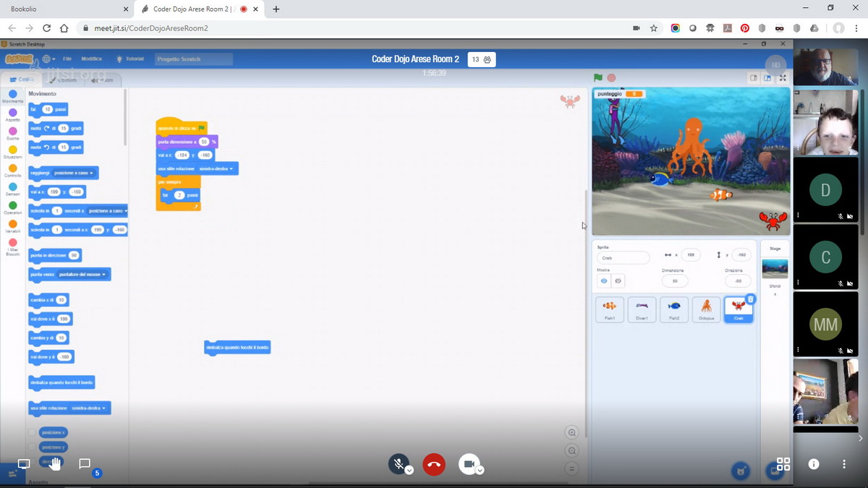Select the Situazioni block category
The image size is (868, 488).
tap(13, 152)
